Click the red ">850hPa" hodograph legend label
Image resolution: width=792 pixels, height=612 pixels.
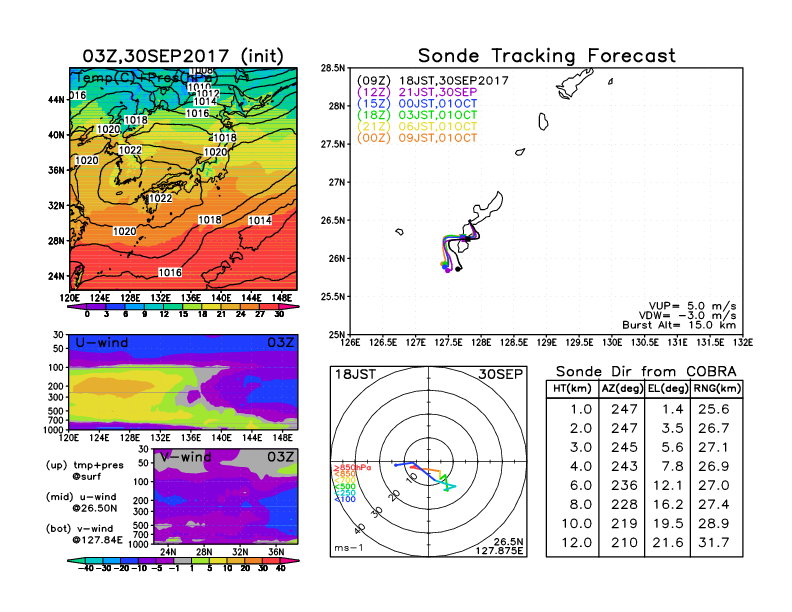[x=352, y=468]
